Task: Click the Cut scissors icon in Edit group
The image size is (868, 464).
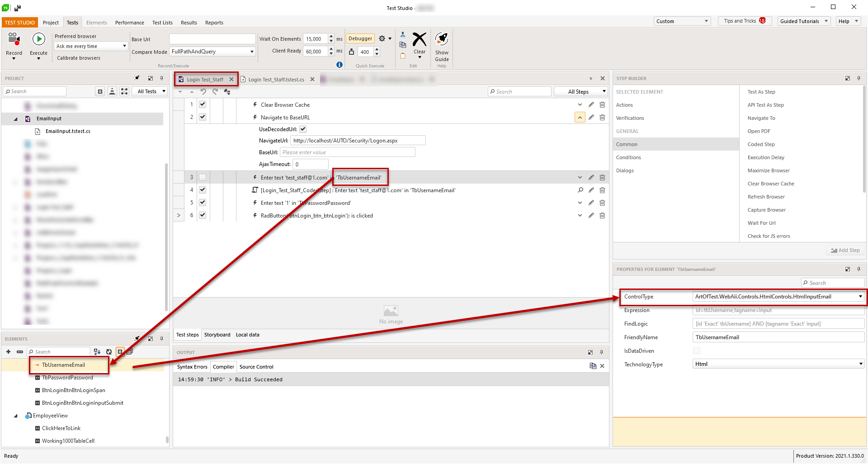Action: [x=402, y=35]
